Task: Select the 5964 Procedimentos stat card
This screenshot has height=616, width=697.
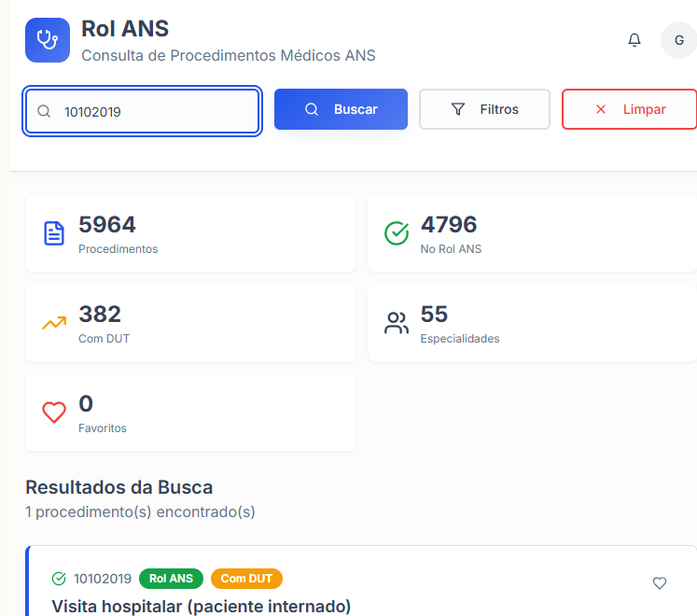Action: [x=190, y=234]
